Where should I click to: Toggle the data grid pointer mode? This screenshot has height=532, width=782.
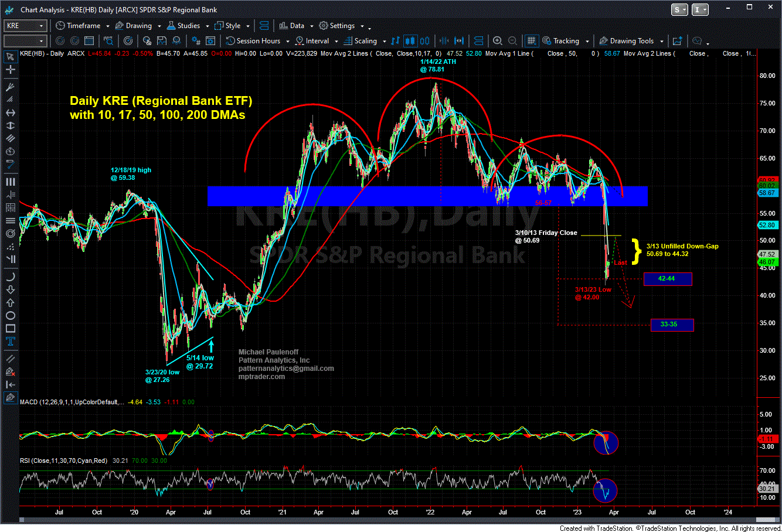(531, 41)
